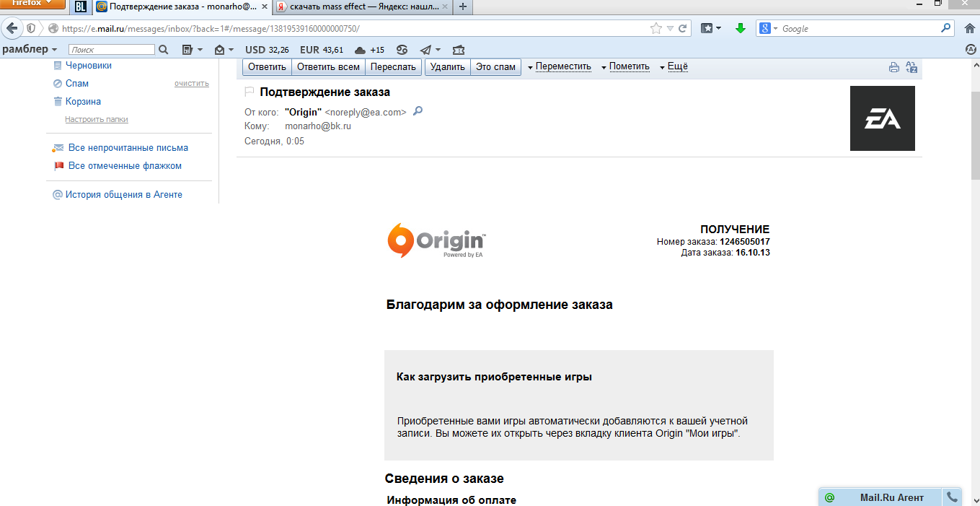The width and height of the screenshot is (980, 506).
Task: Print the message via printer icon
Action: [x=894, y=68]
